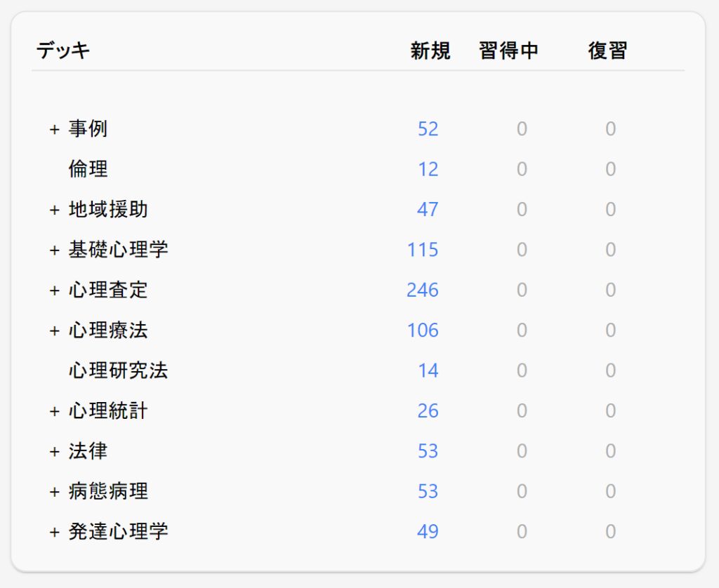Expand the 法律 deck
The height and width of the screenshot is (588, 719).
coord(54,452)
